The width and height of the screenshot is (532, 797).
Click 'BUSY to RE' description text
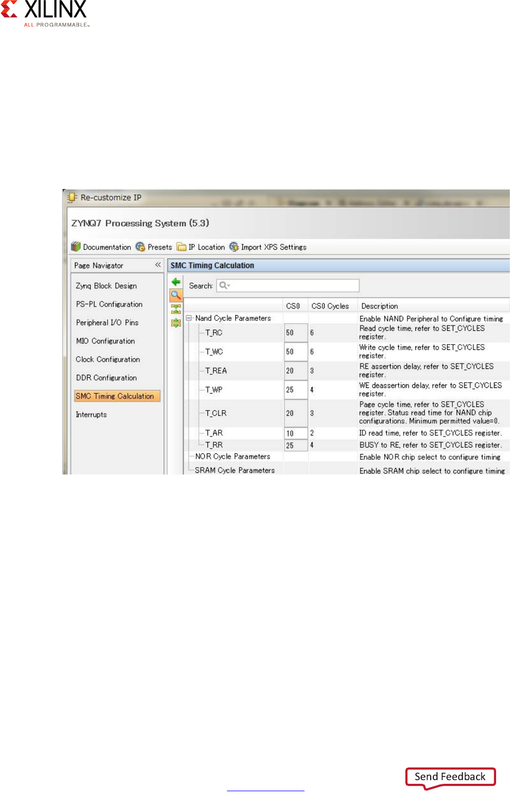(x=430, y=445)
